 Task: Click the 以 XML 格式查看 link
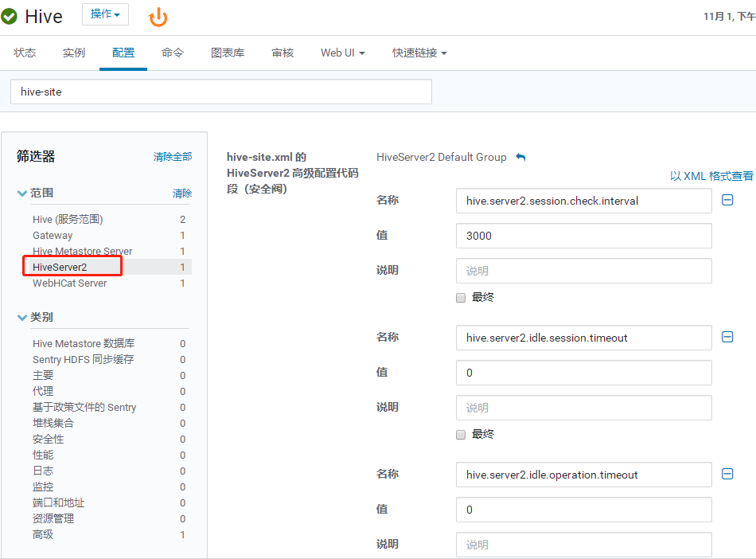[x=711, y=176]
